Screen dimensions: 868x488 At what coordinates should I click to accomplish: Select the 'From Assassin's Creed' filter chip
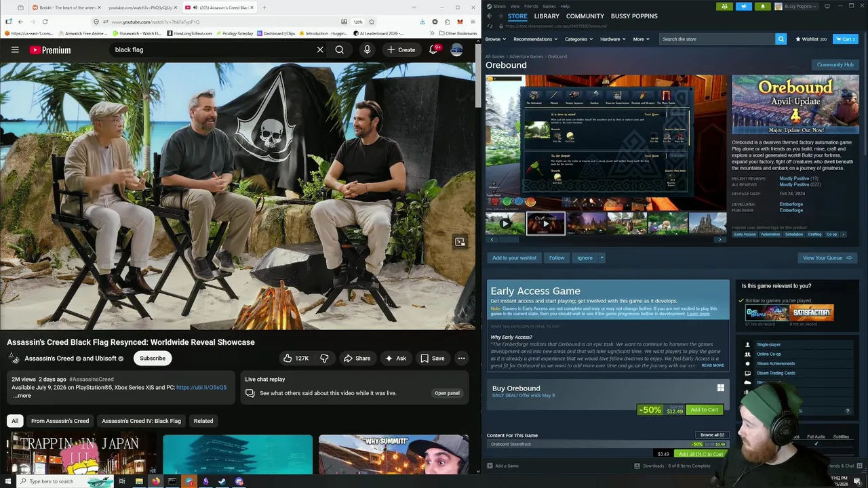pyautogui.click(x=60, y=421)
